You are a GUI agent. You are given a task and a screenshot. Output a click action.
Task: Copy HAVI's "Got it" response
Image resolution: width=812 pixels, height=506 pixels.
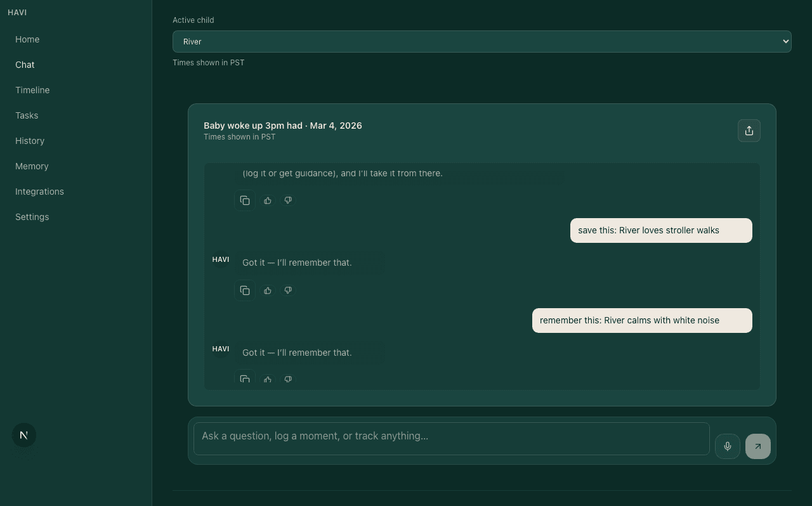[245, 290]
